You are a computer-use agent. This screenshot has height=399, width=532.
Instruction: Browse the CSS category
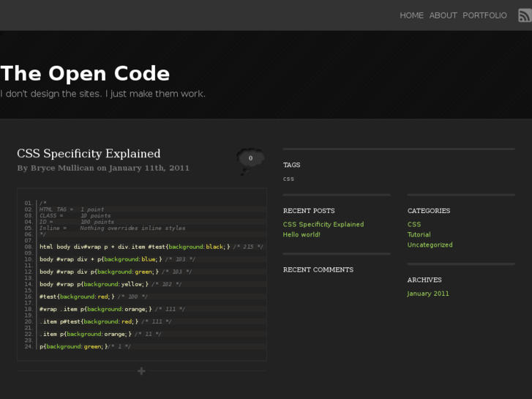414,225
